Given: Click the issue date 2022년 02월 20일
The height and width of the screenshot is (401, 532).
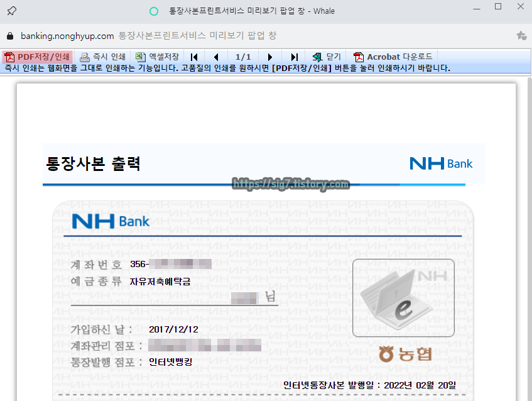Looking at the screenshot, I should 420,385.
